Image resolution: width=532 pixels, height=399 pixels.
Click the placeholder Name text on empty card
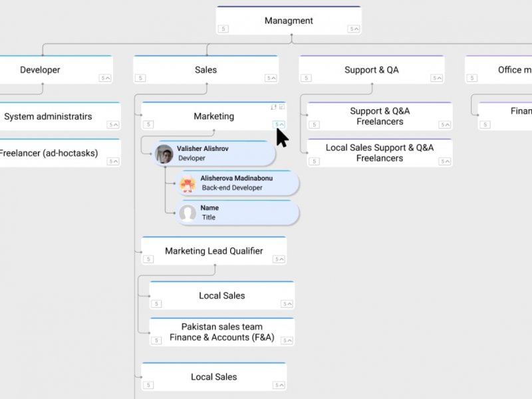(x=209, y=207)
